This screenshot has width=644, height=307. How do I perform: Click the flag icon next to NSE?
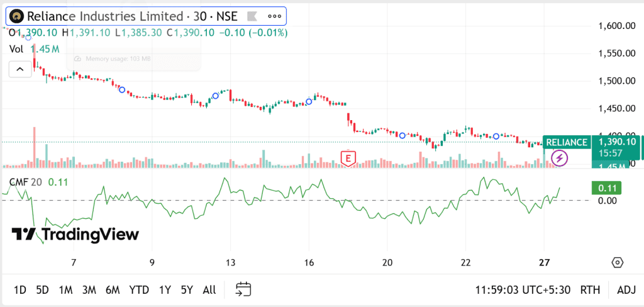tap(252, 16)
